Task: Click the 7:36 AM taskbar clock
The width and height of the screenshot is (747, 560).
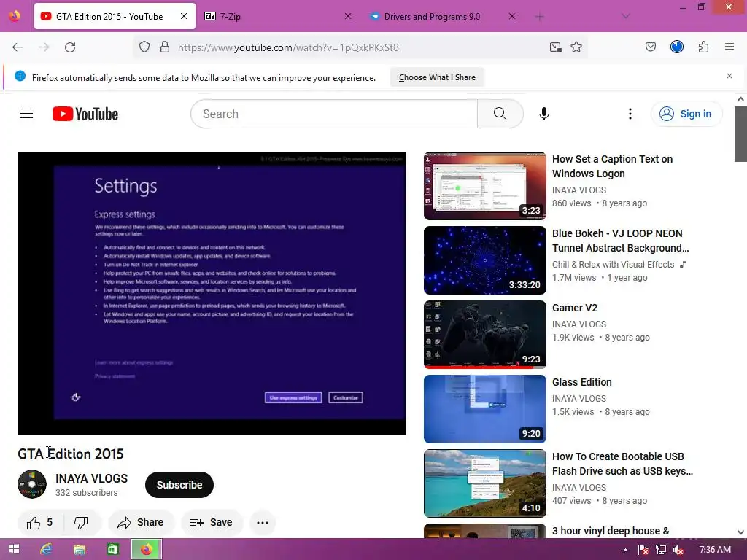Action: [x=715, y=550]
